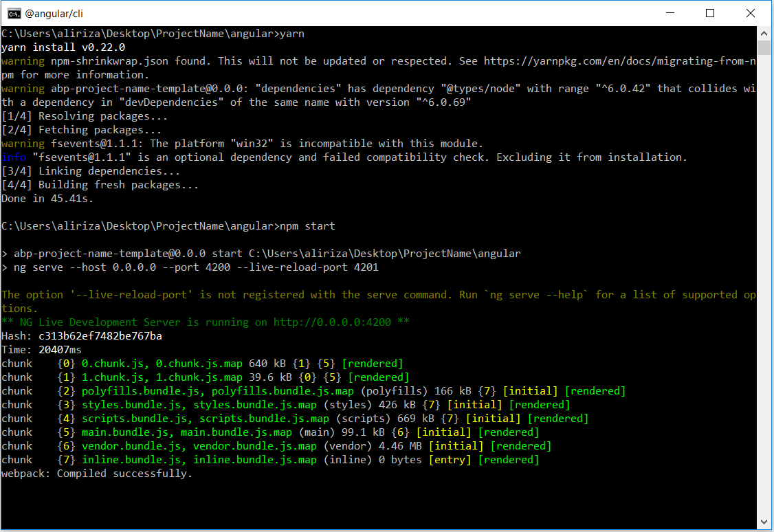This screenshot has width=774, height=532.
Task: Click the blue 'info' label
Action: pyautogui.click(x=13, y=157)
